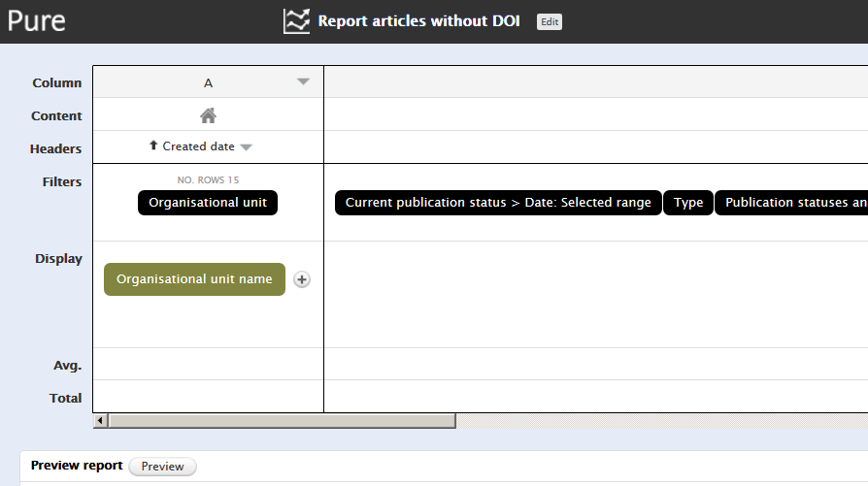This screenshot has width=868, height=486.
Task: Open the Publication statuses filter tag
Action: pos(792,203)
